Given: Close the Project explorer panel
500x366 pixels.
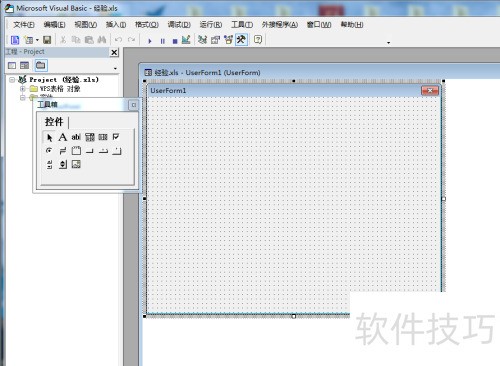Looking at the screenshot, I should click(114, 52).
